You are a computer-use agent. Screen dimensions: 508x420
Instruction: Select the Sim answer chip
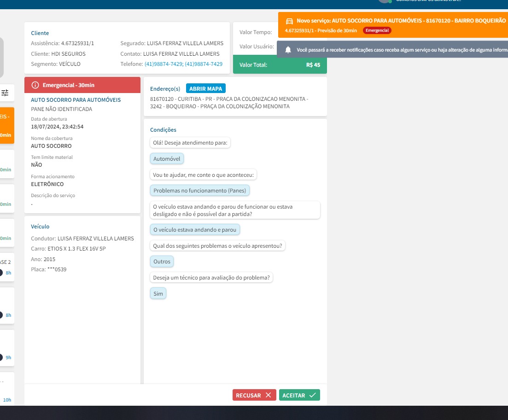(x=158, y=294)
